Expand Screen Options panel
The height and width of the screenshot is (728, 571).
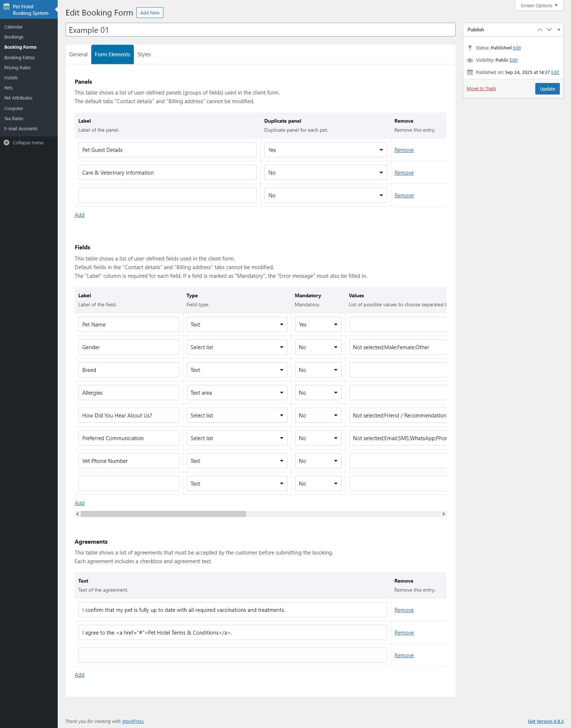click(539, 5)
